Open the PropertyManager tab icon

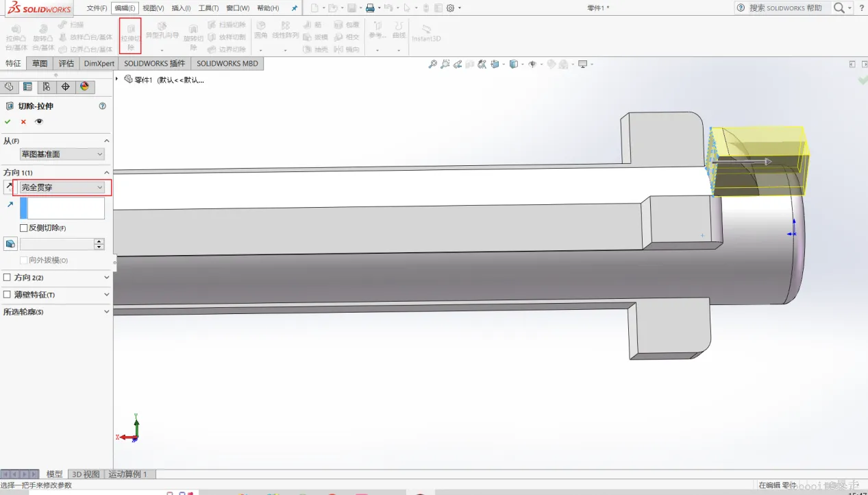27,86
